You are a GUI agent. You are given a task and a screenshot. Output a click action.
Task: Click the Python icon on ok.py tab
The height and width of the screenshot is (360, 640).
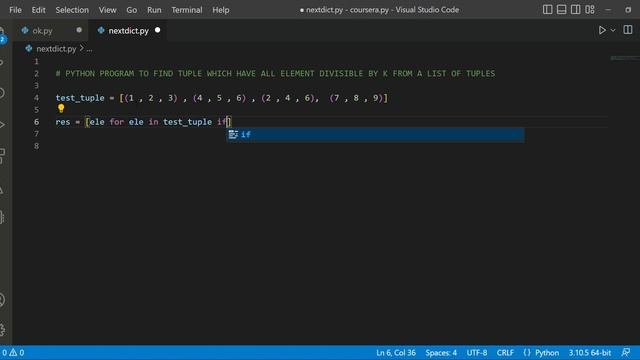[x=25, y=30]
